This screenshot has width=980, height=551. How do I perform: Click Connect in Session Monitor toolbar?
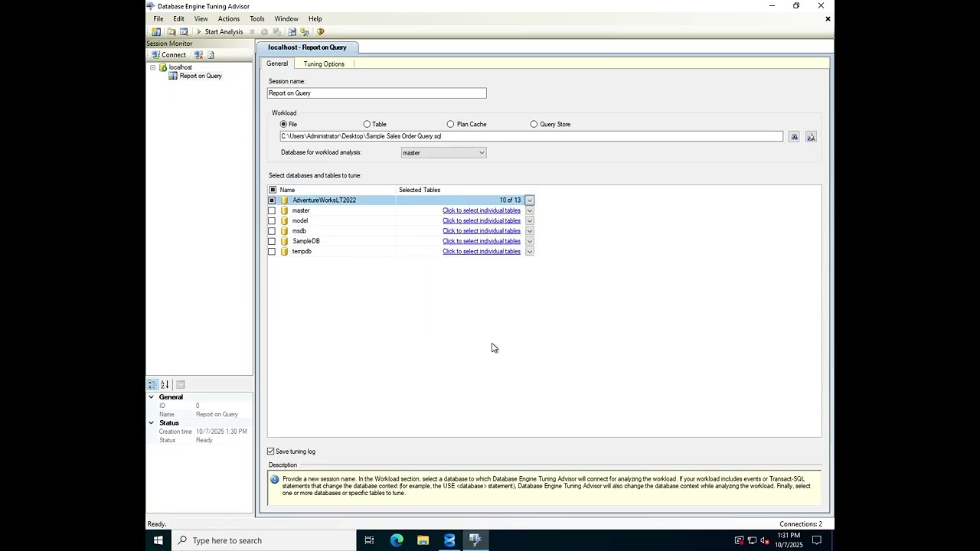click(168, 55)
